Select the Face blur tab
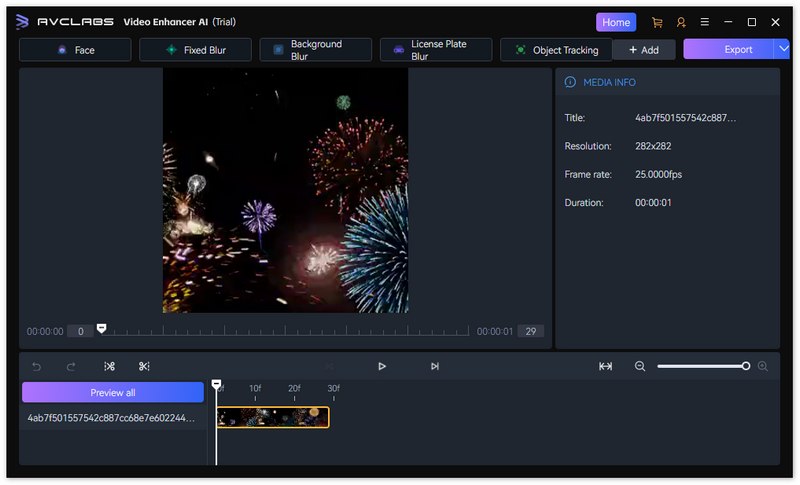This screenshot has width=800, height=485. click(x=75, y=50)
